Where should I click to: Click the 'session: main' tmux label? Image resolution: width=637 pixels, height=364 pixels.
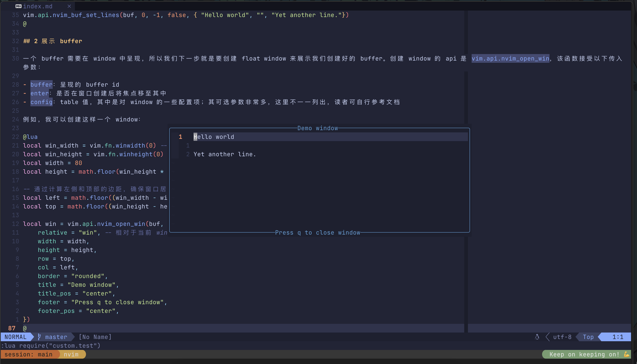coord(29,354)
